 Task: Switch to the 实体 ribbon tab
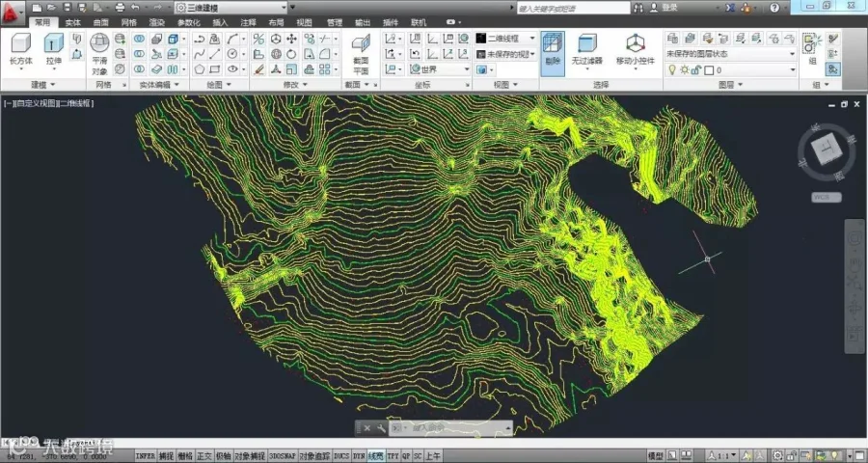[x=73, y=21]
